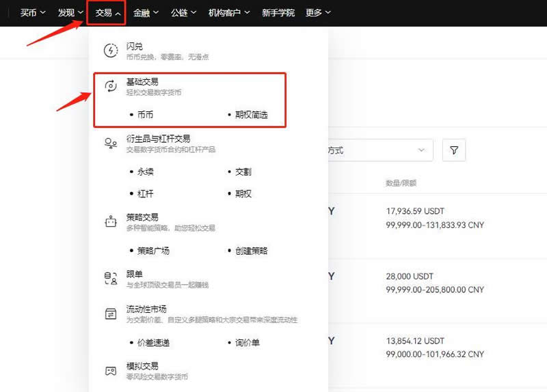Go to 策略广场
Viewport: 547px width, 392px height.
(x=153, y=251)
